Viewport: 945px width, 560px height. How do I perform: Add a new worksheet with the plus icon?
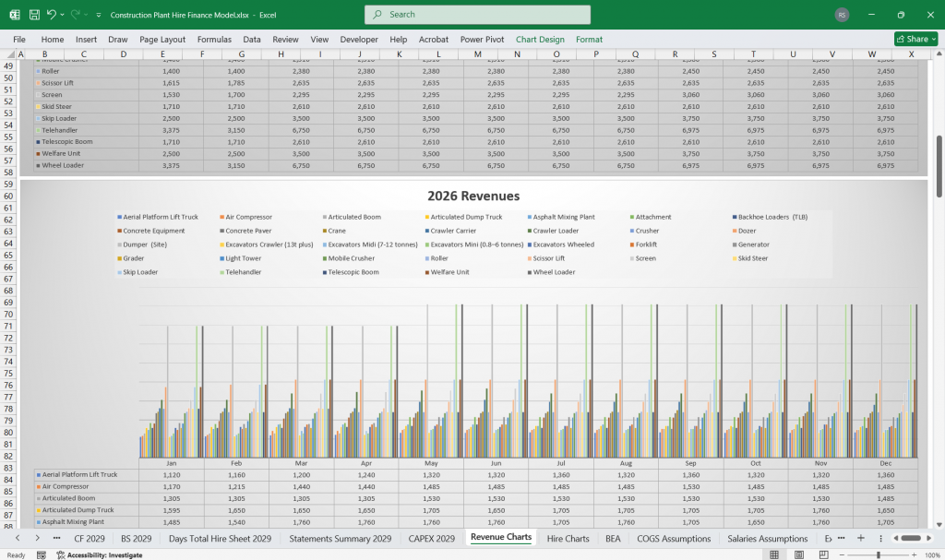click(x=862, y=538)
